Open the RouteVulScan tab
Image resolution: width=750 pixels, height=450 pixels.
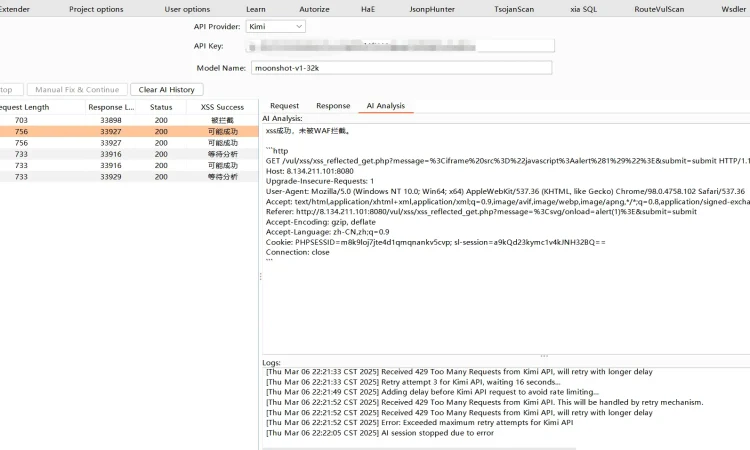(659, 9)
